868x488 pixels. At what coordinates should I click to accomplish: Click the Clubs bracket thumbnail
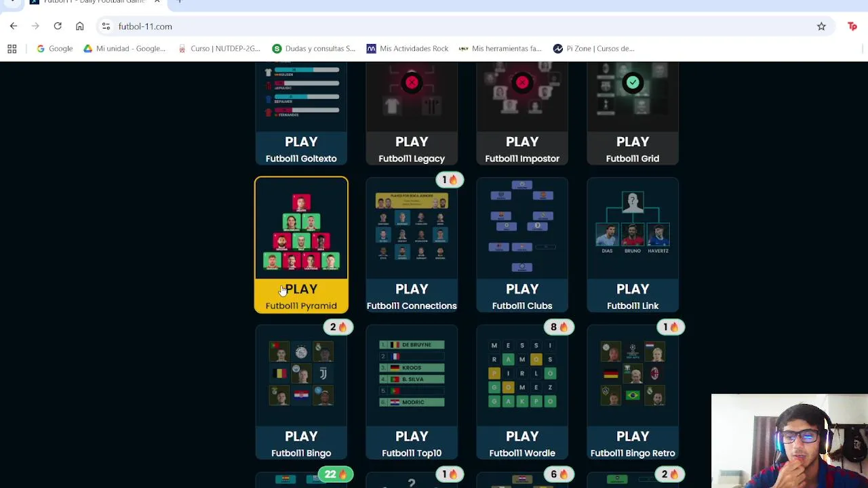pyautogui.click(x=522, y=227)
